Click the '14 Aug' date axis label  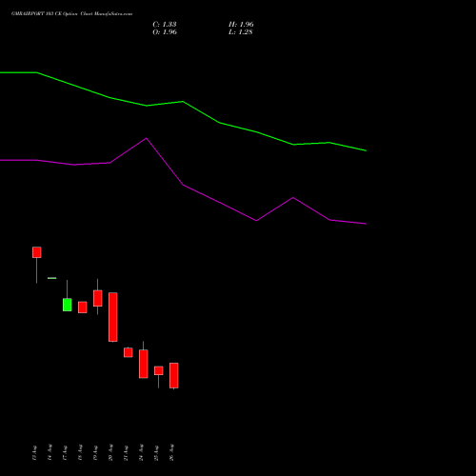[x=50, y=453]
